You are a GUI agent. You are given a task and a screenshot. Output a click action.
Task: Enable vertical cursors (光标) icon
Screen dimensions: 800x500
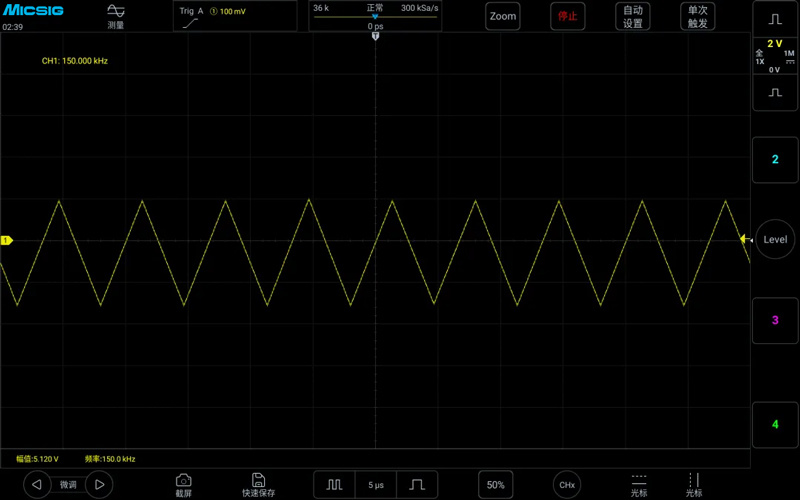tap(694, 485)
